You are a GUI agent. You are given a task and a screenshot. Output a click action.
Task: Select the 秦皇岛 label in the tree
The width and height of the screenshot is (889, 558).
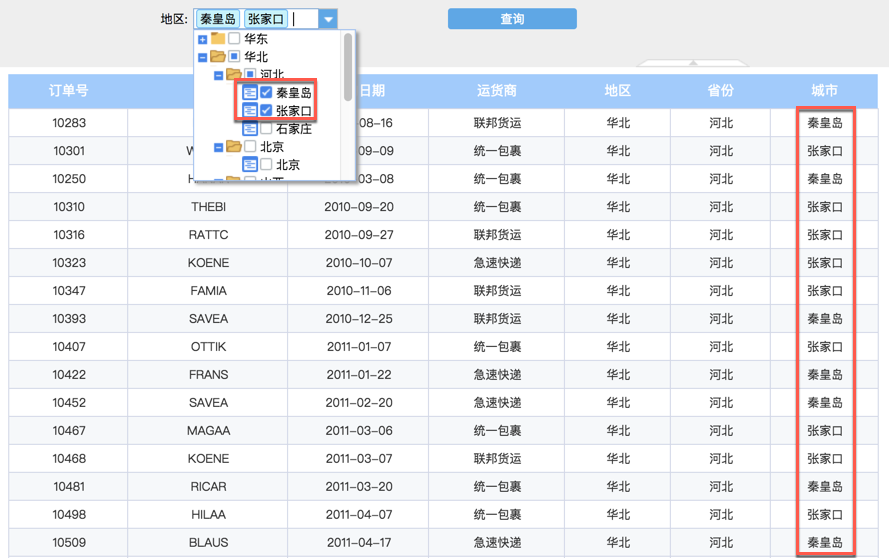(x=294, y=92)
